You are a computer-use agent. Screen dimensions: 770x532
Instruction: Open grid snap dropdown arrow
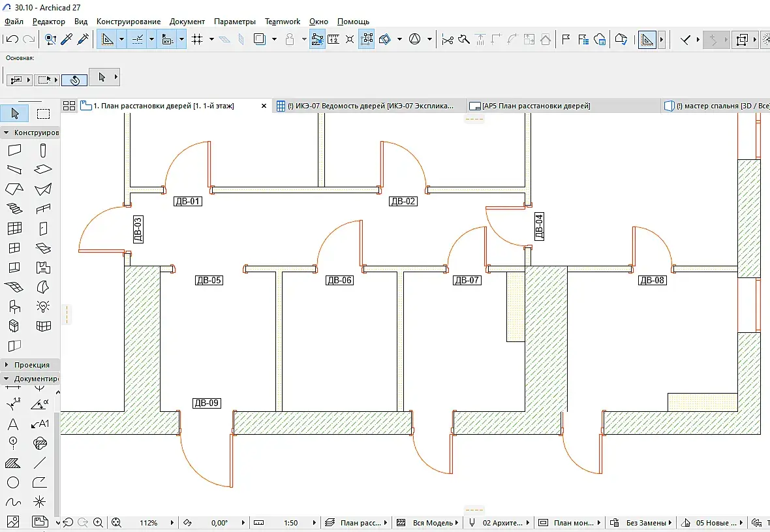(x=211, y=40)
